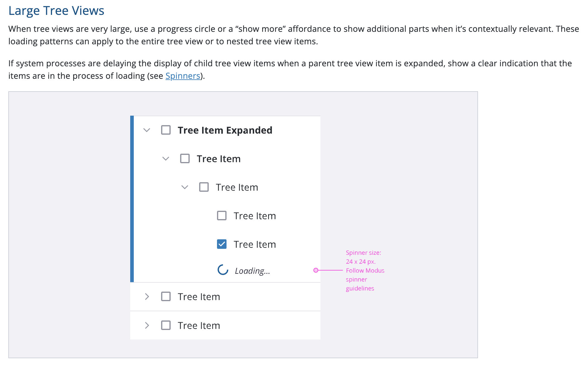Select the Loading... italic text
This screenshot has width=588, height=371.
(x=252, y=271)
